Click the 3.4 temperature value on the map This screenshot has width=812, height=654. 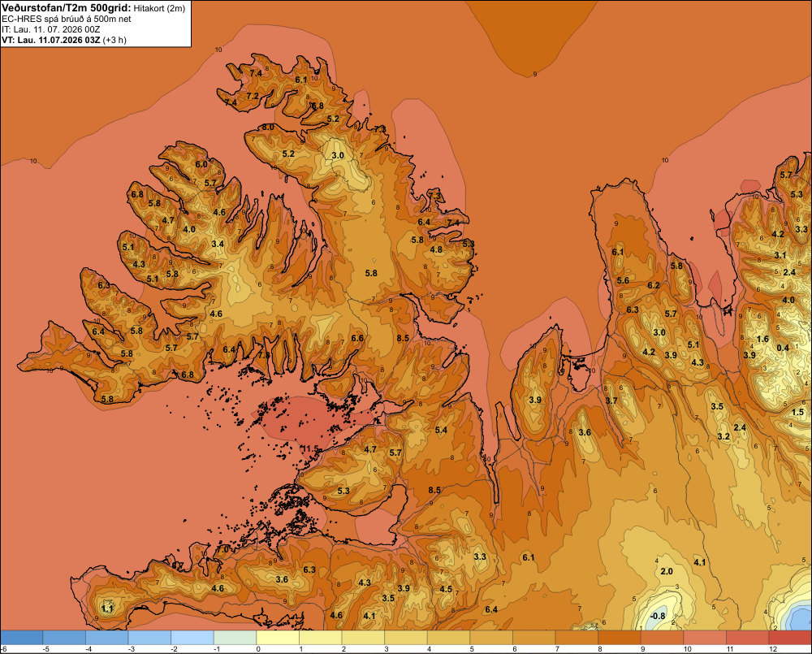click(218, 244)
